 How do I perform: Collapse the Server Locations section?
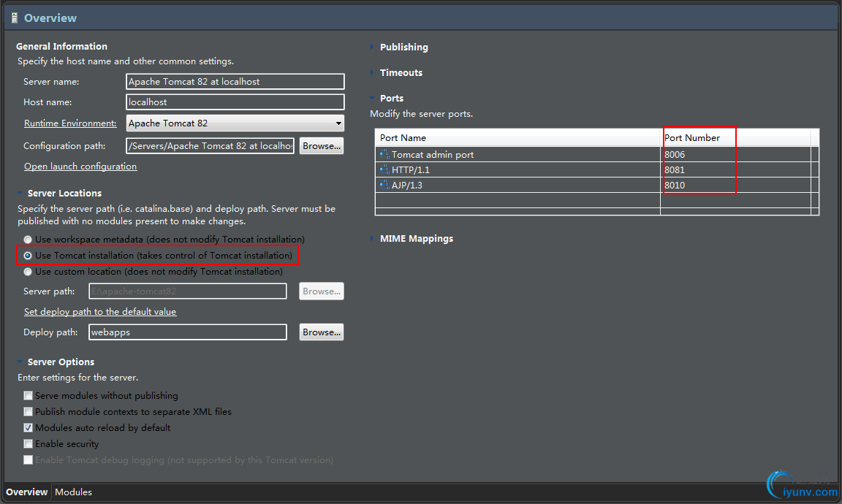click(20, 194)
